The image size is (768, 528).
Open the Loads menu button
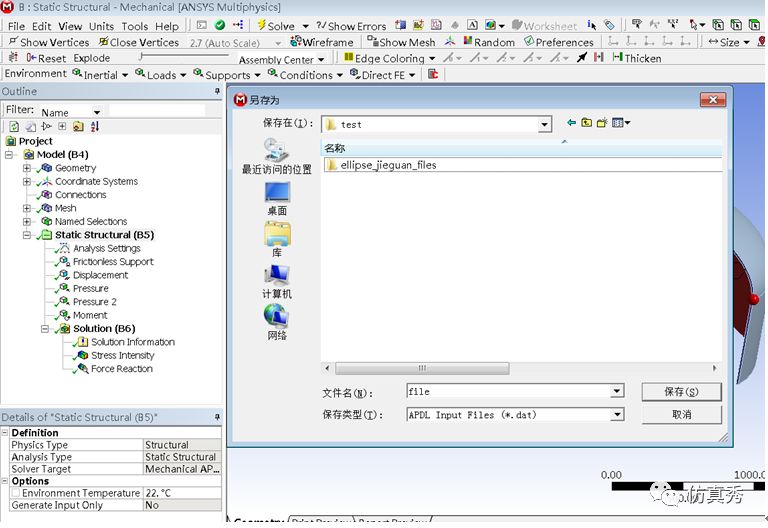161,74
